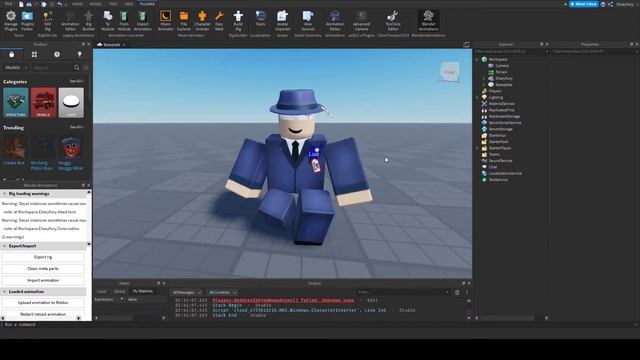Open the Plugins Folder
This screenshot has height=360, width=640.
[x=27, y=20]
